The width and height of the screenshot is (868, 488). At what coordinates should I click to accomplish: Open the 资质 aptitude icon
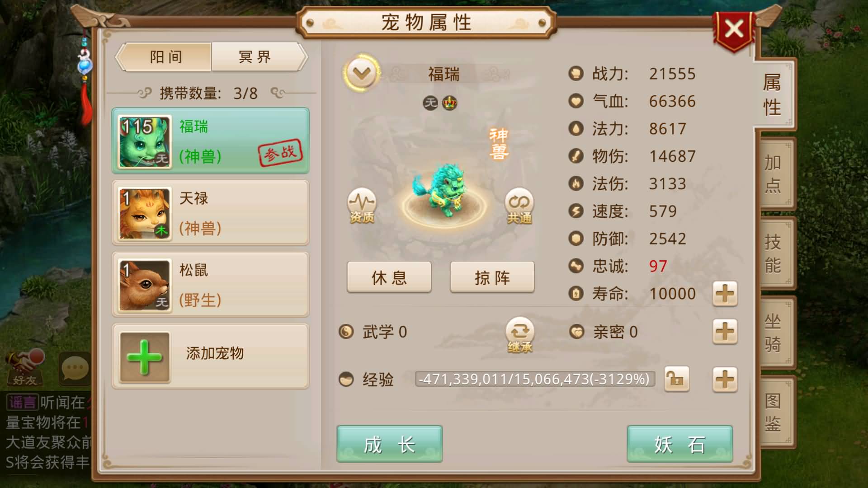click(362, 206)
